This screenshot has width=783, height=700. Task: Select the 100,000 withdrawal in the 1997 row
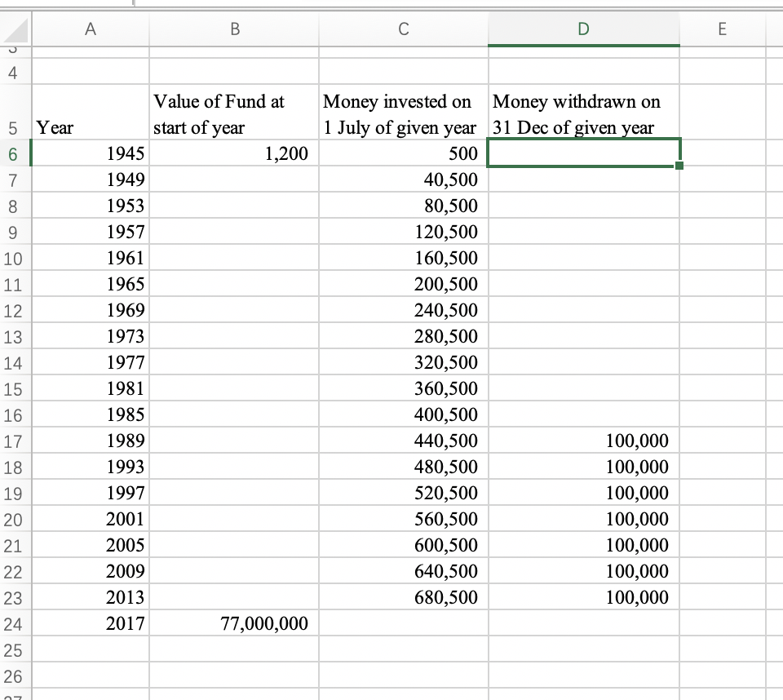[584, 492]
